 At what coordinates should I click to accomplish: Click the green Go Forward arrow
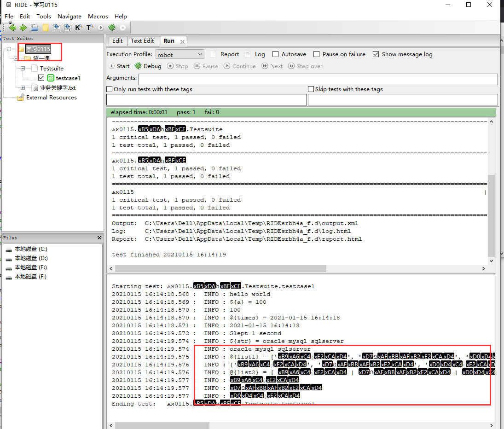coord(23,28)
